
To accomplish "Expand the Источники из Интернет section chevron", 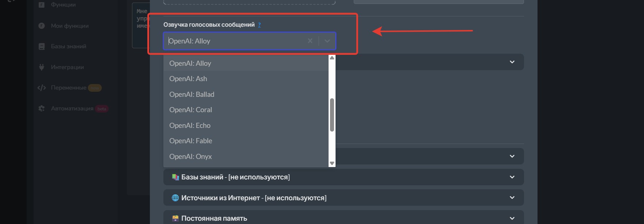I will point(512,198).
